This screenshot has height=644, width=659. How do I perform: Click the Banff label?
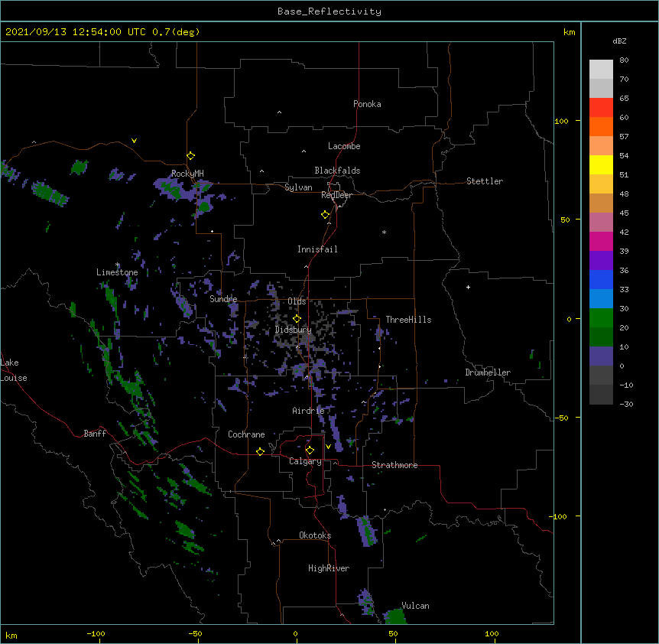click(x=95, y=434)
